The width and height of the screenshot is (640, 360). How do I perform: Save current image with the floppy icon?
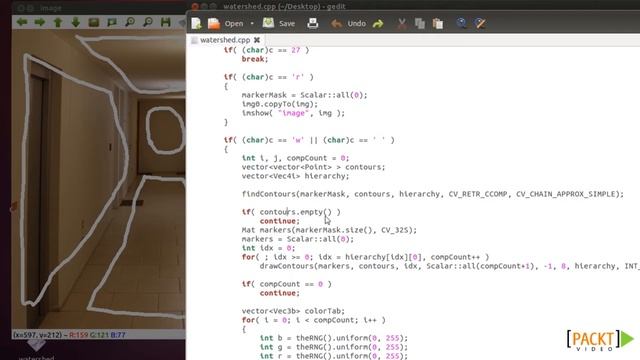click(165, 22)
